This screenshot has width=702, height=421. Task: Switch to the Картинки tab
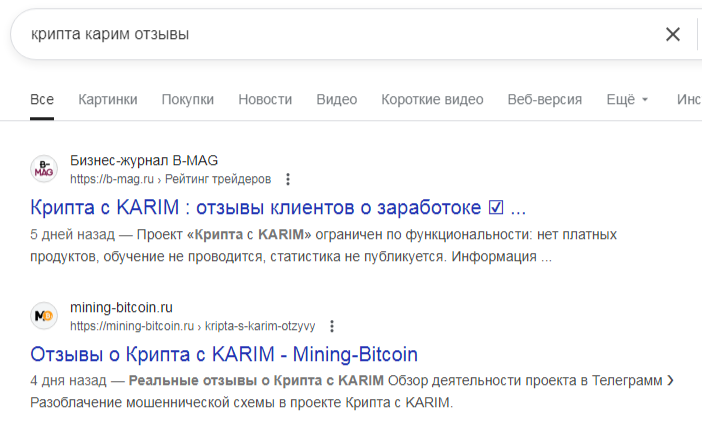108,99
